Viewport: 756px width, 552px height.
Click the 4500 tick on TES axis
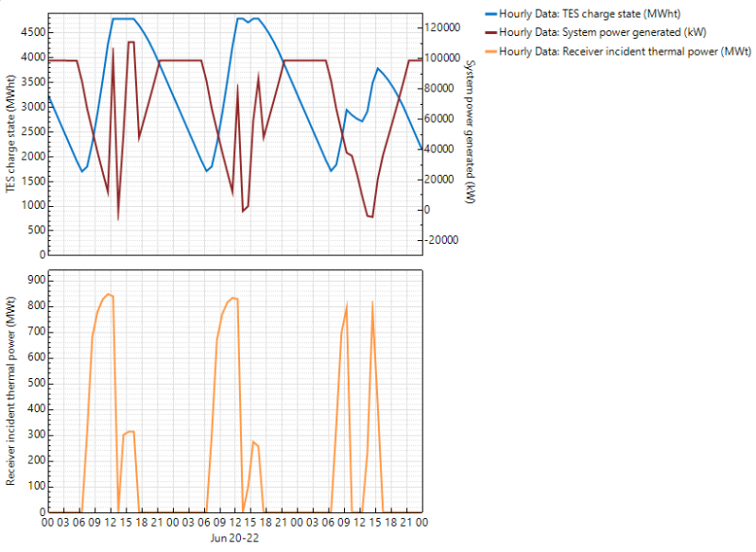point(30,32)
